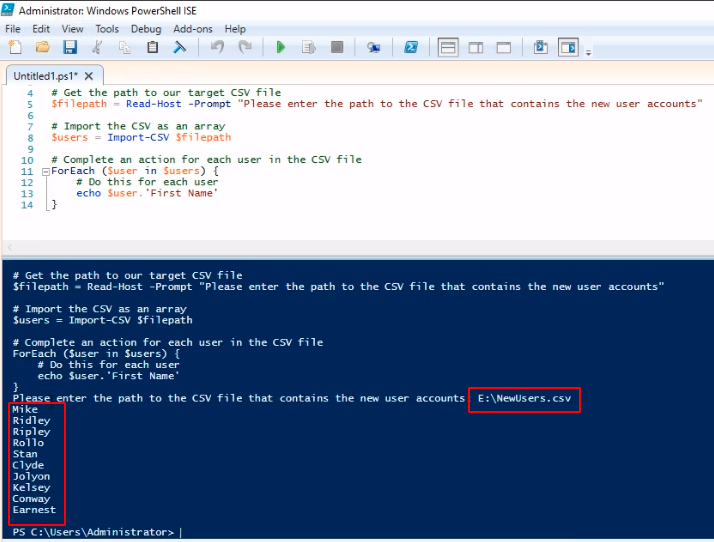Open the Add-ons menu
The image size is (714, 542).
(x=193, y=29)
